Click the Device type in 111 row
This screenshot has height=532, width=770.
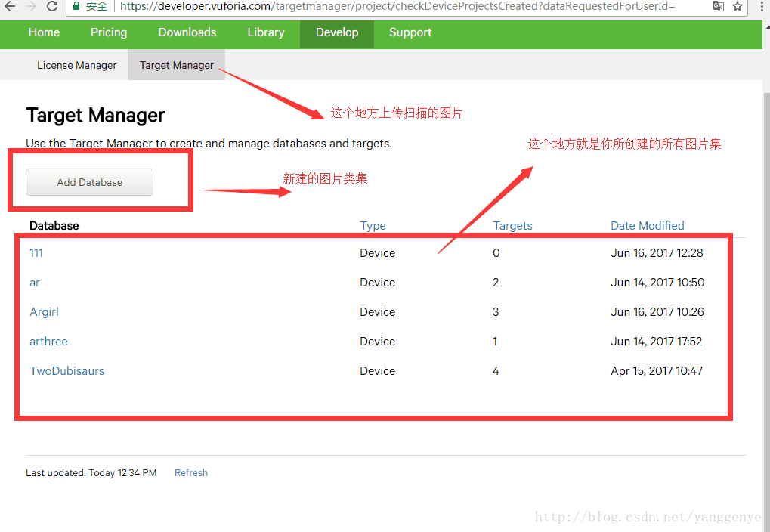click(378, 253)
